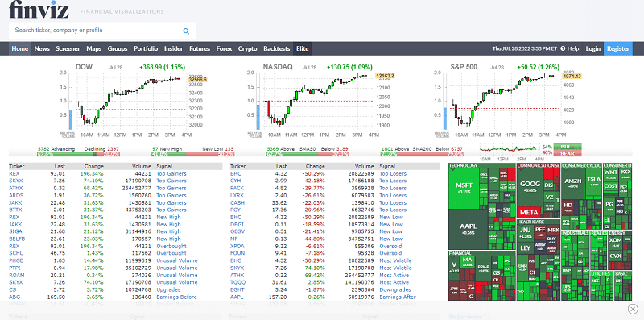Viewport: 644px width, 320px height.
Task: Click the red META heatmap tile
Action: [529, 212]
